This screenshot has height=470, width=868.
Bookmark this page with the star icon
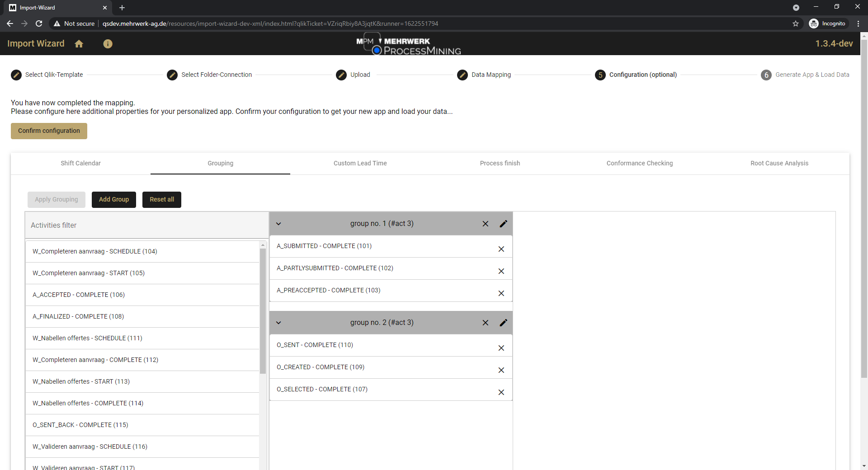pos(796,23)
